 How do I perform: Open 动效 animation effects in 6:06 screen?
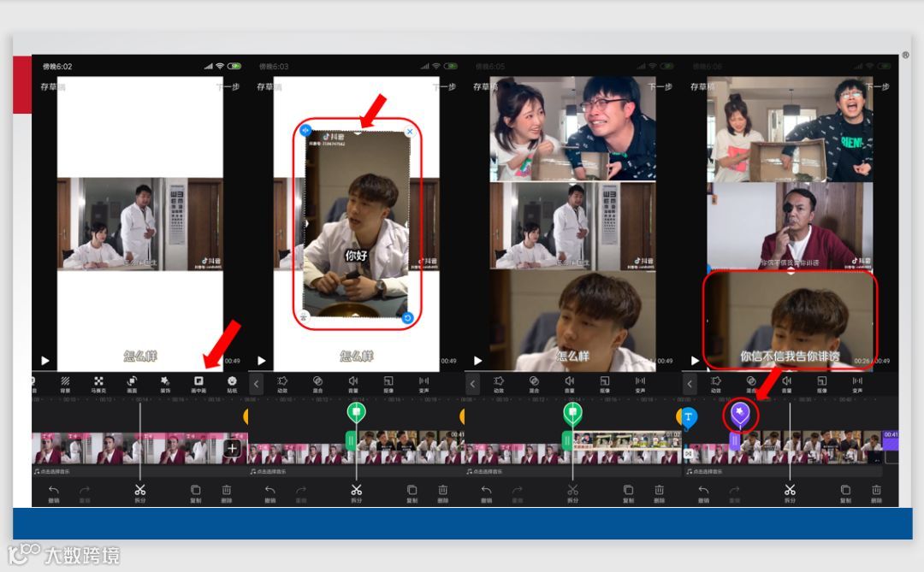(716, 384)
